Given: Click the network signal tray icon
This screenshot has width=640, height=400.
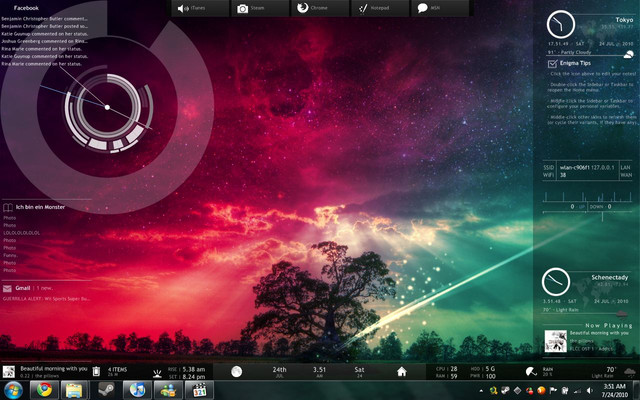Looking at the screenshot, I should pos(578,391).
